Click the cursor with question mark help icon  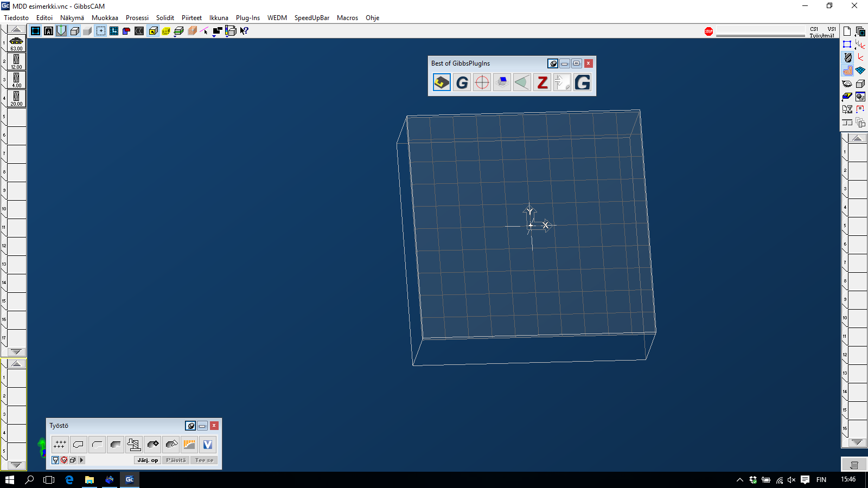(244, 31)
